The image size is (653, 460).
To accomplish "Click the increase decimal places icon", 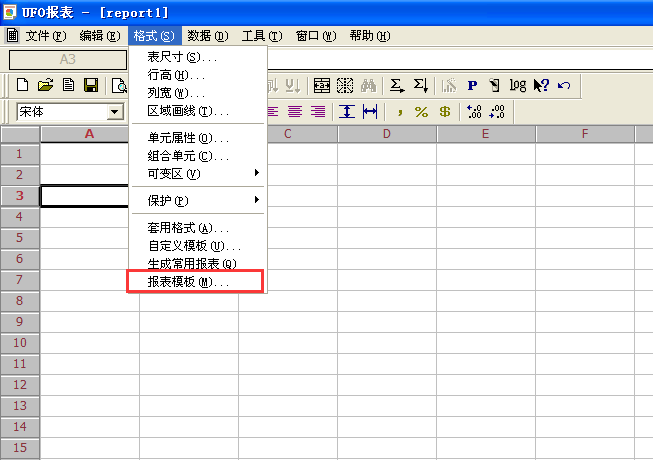I will (x=474, y=112).
